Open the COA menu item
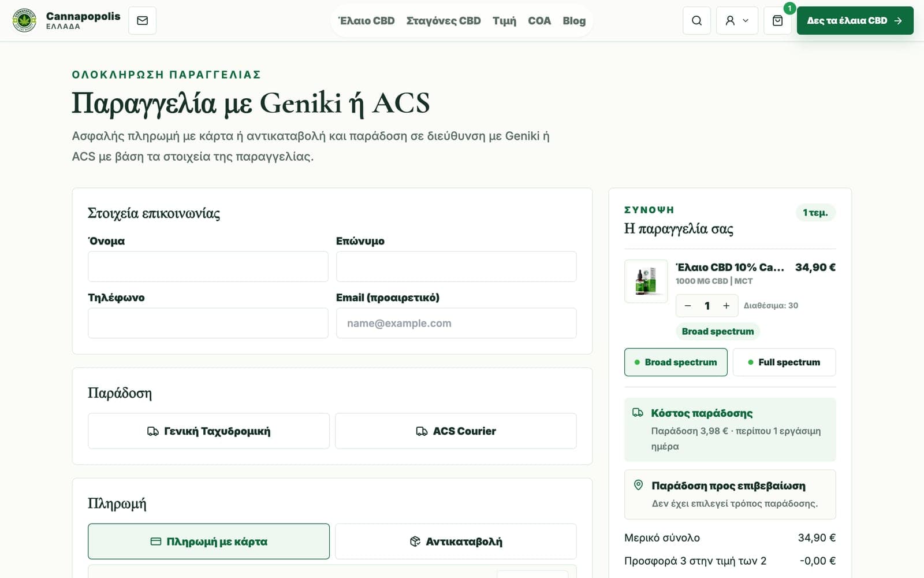Viewport: 924px width, 578px height. coord(539,21)
